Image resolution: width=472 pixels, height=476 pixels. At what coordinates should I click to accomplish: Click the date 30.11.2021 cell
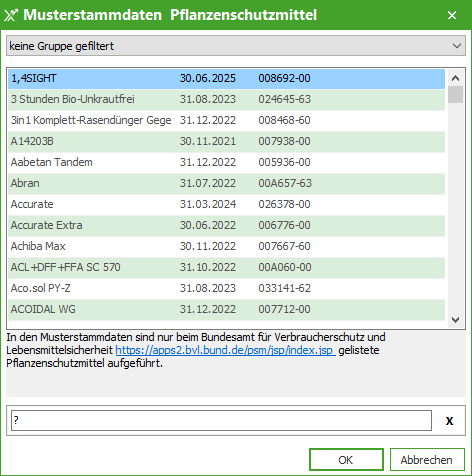[208, 141]
